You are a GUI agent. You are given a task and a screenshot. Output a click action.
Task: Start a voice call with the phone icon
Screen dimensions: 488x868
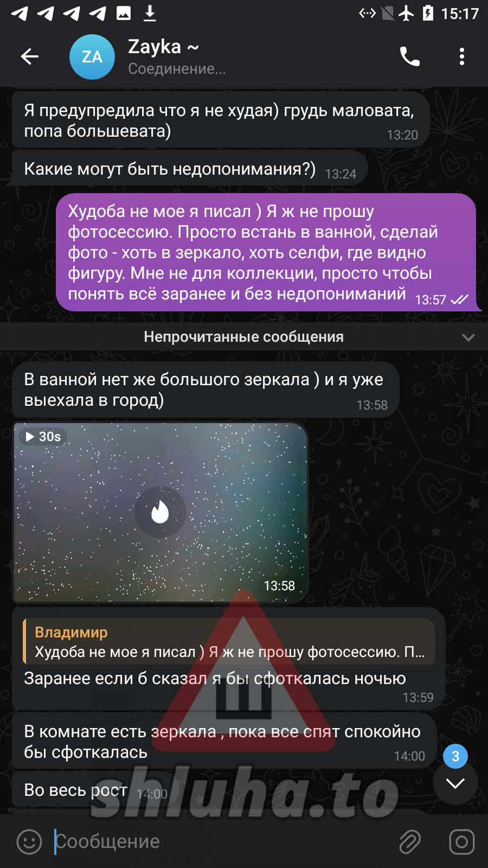[410, 56]
